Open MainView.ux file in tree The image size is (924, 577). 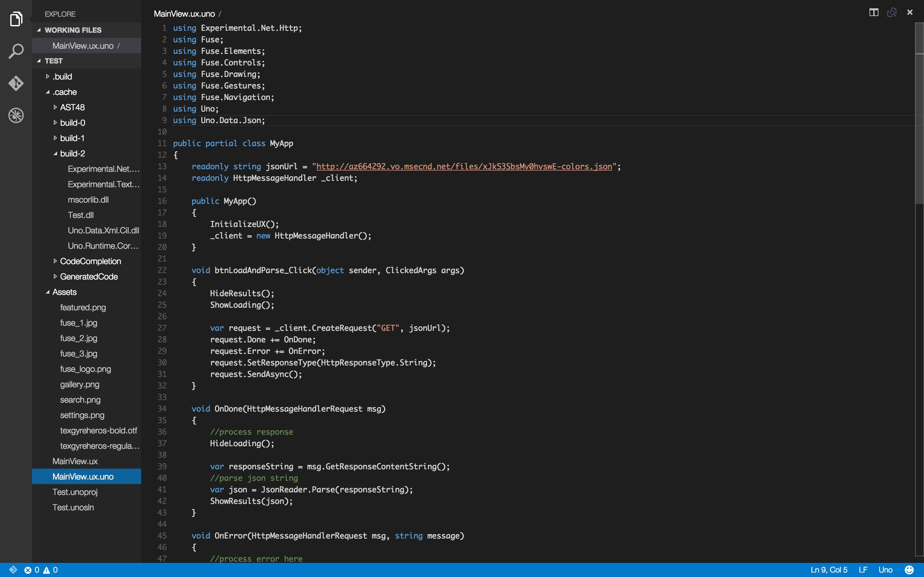point(75,461)
